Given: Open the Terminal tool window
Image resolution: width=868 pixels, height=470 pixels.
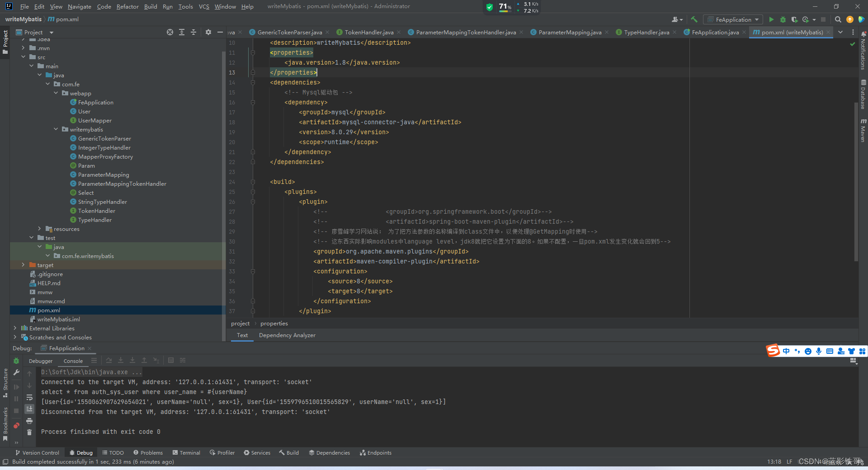Looking at the screenshot, I should 186,452.
